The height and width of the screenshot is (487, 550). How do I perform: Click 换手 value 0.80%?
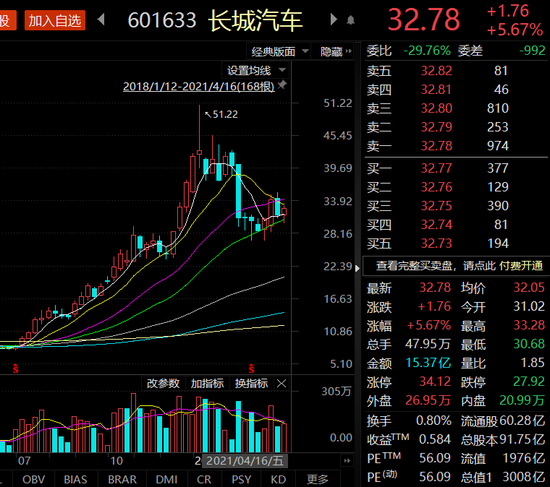(433, 420)
